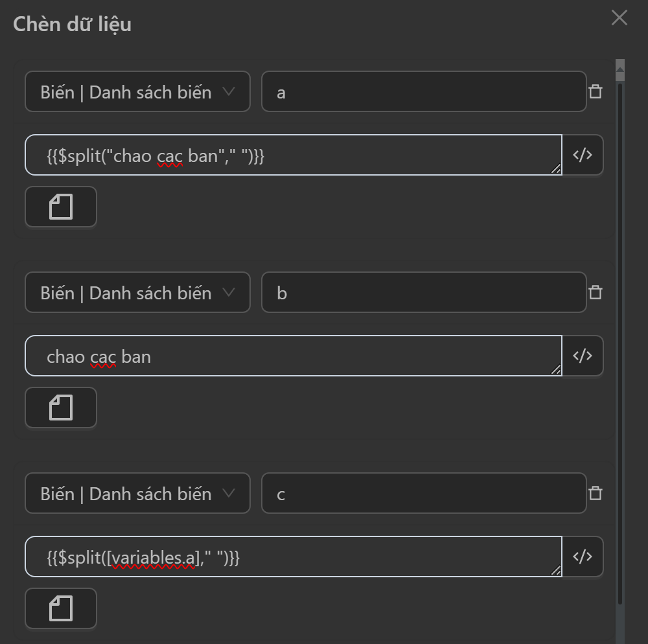
Task: Open code editor for variable b value
Action: [583, 356]
